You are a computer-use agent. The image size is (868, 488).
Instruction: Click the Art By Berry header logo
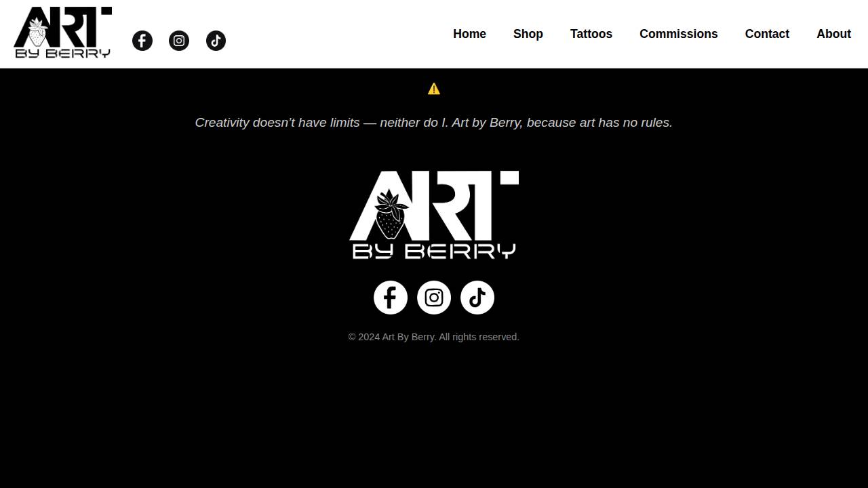point(62,33)
